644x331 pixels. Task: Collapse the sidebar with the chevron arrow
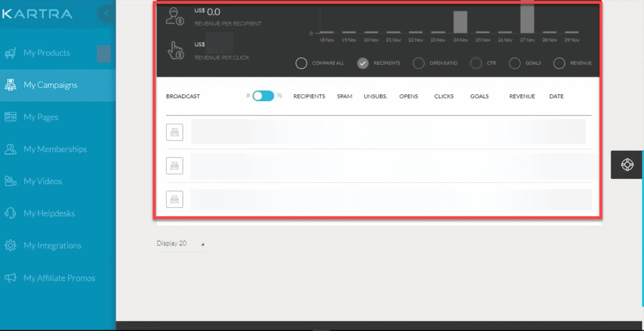click(106, 14)
